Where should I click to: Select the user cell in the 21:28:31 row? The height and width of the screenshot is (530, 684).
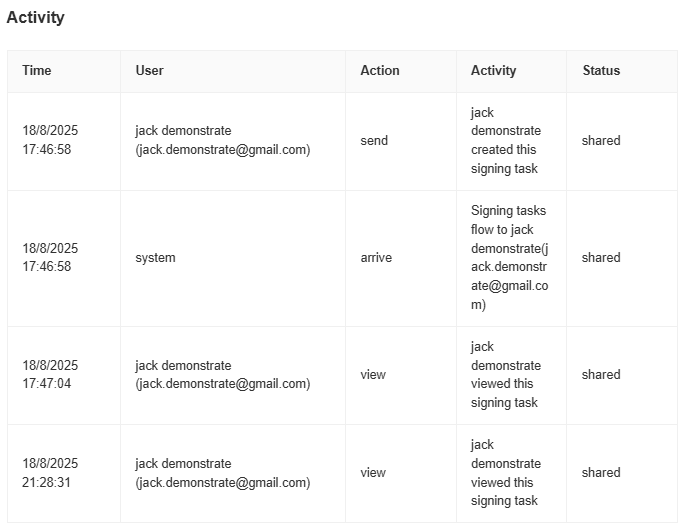[x=223, y=473]
